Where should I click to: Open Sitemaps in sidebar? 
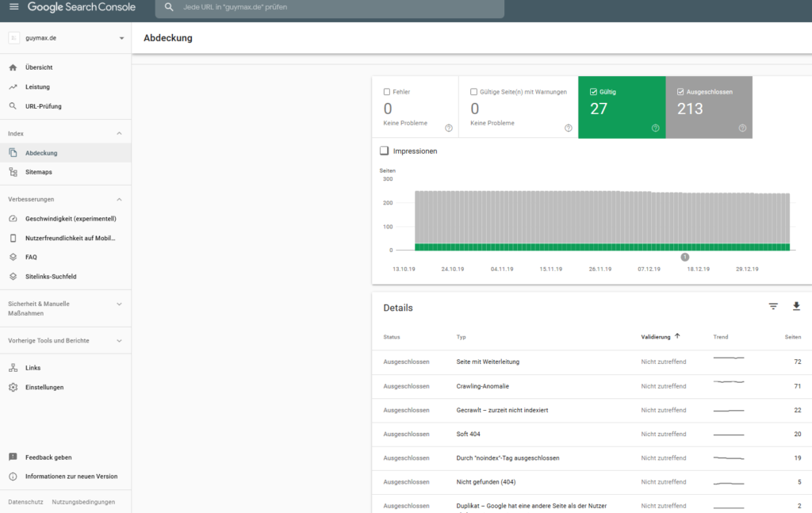(65, 172)
